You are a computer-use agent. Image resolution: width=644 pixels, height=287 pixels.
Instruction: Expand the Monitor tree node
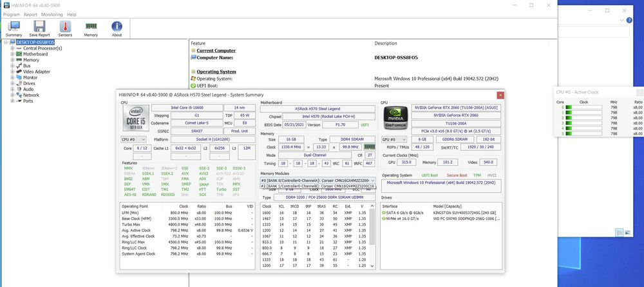(12, 77)
